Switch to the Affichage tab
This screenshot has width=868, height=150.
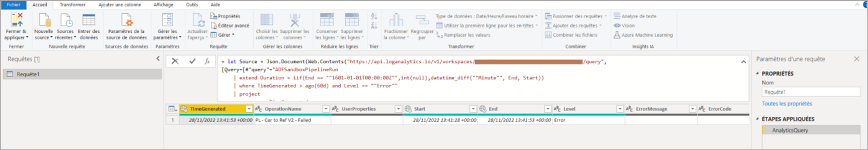[x=163, y=5]
